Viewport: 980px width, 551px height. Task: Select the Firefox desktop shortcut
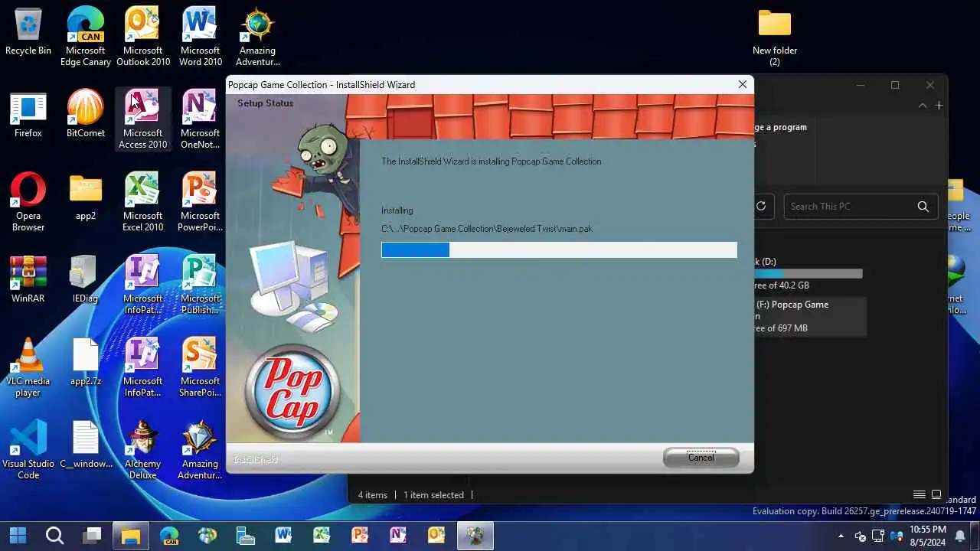(28, 115)
